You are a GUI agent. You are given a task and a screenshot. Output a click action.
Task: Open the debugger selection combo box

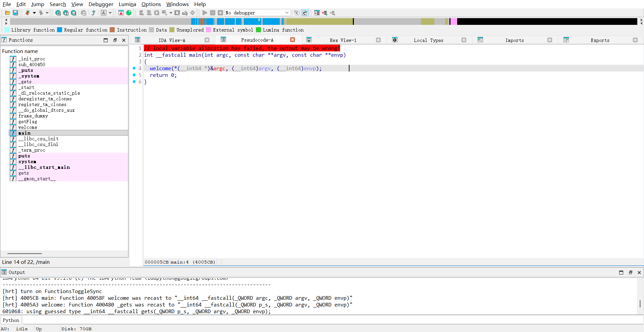257,13
